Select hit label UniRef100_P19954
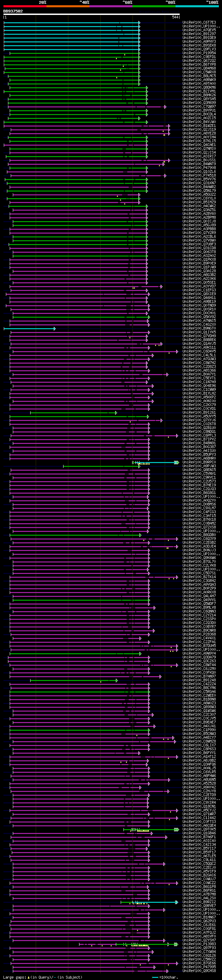 [199, 53]
